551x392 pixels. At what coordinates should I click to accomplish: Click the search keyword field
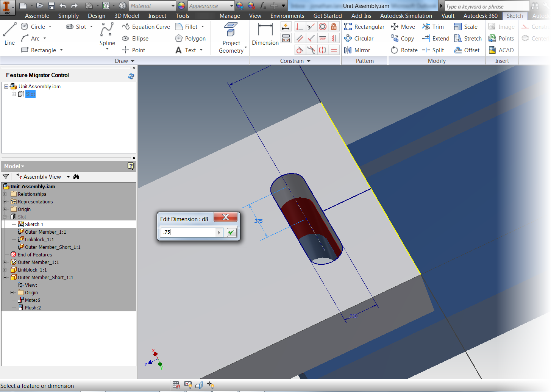click(486, 6)
